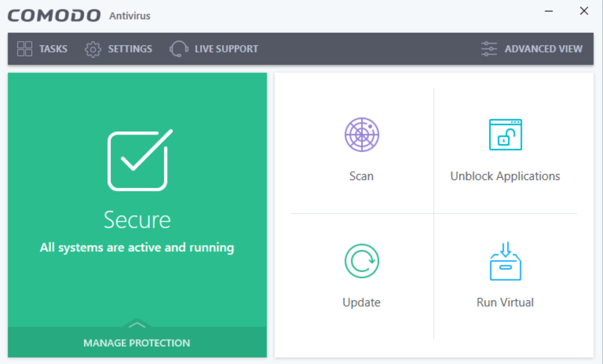603x364 pixels.
Task: Run the virus database Update icon
Action: pyautogui.click(x=361, y=260)
